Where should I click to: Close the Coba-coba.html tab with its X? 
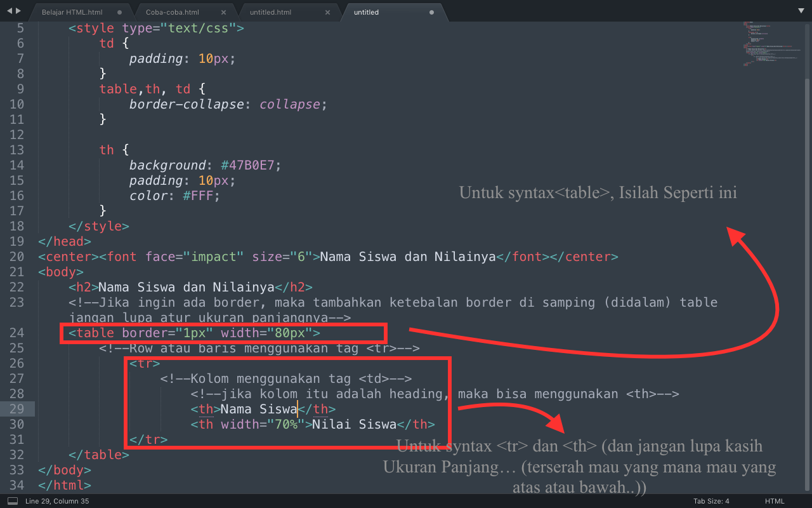(223, 11)
